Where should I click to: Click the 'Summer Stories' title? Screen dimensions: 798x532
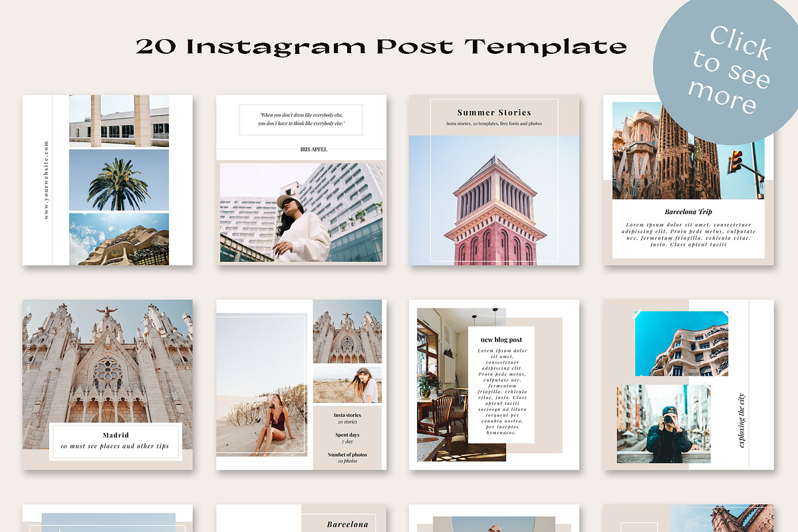point(494,112)
